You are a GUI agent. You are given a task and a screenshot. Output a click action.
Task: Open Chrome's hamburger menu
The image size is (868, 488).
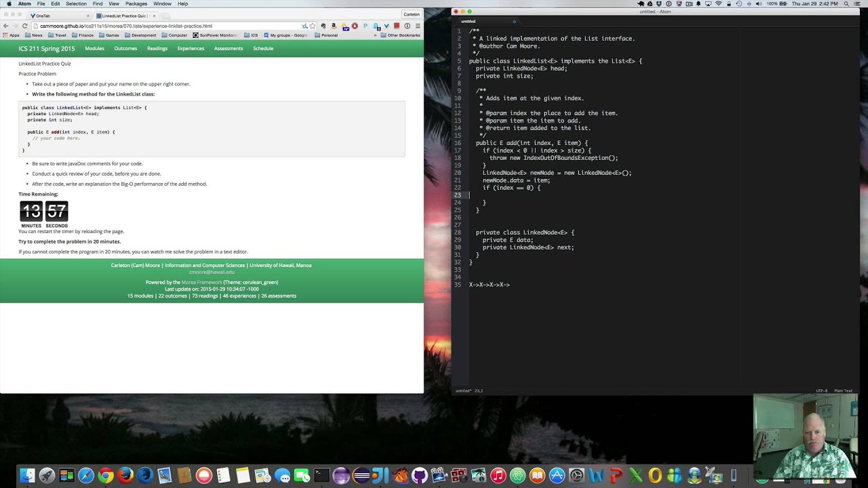point(418,26)
